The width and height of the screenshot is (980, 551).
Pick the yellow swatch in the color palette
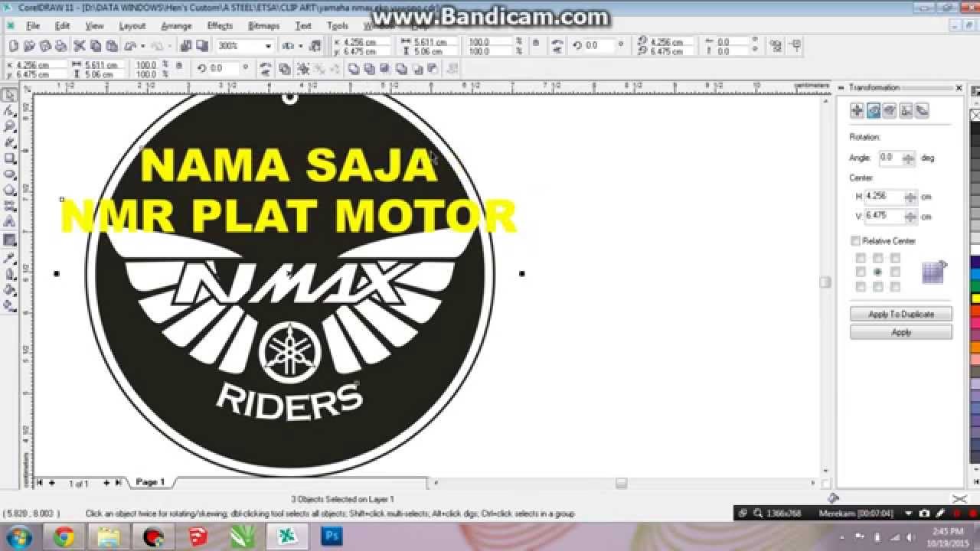tap(975, 298)
